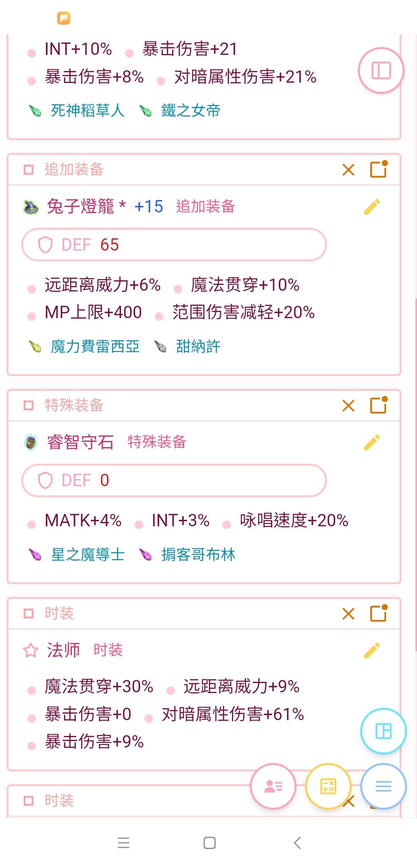Toggle the 追加装备 section checkbox
417x868 pixels.
(x=29, y=170)
